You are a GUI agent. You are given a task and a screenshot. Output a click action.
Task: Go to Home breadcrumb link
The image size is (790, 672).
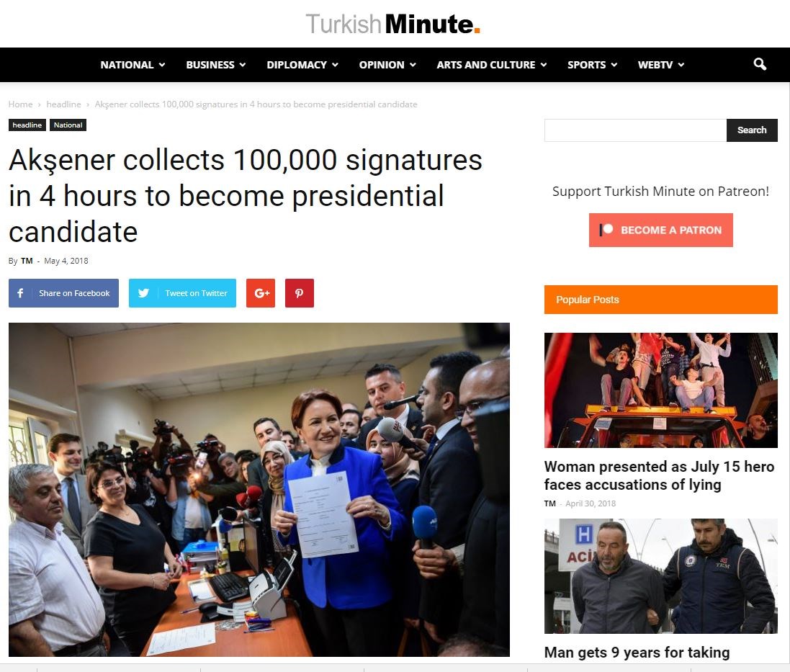(20, 104)
